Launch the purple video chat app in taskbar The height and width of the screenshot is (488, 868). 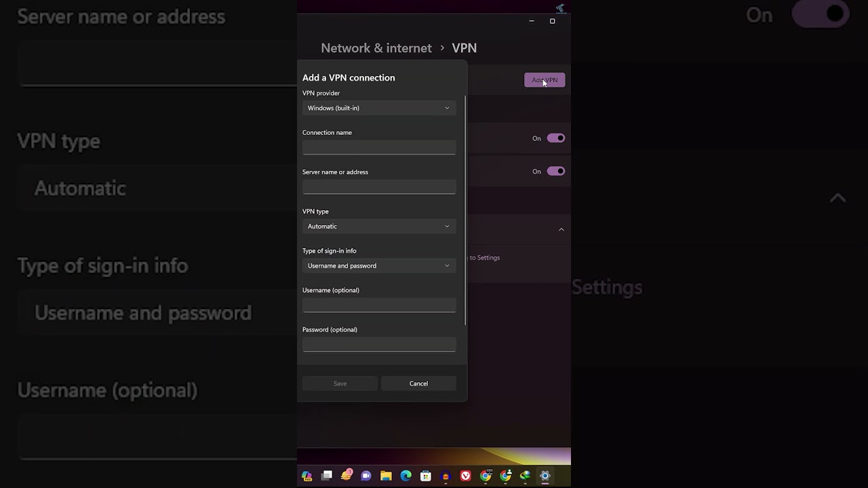pos(366,476)
